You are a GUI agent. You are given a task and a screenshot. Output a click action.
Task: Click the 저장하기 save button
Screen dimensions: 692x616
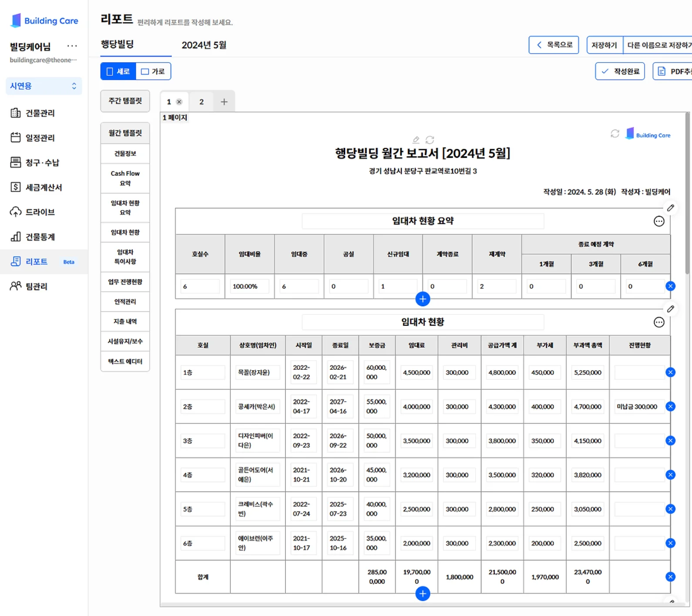click(604, 45)
